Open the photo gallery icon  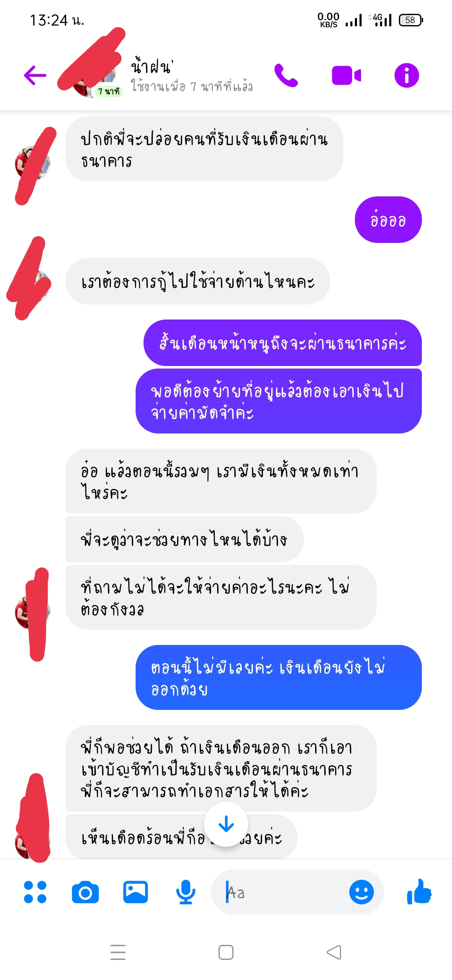coord(136,892)
